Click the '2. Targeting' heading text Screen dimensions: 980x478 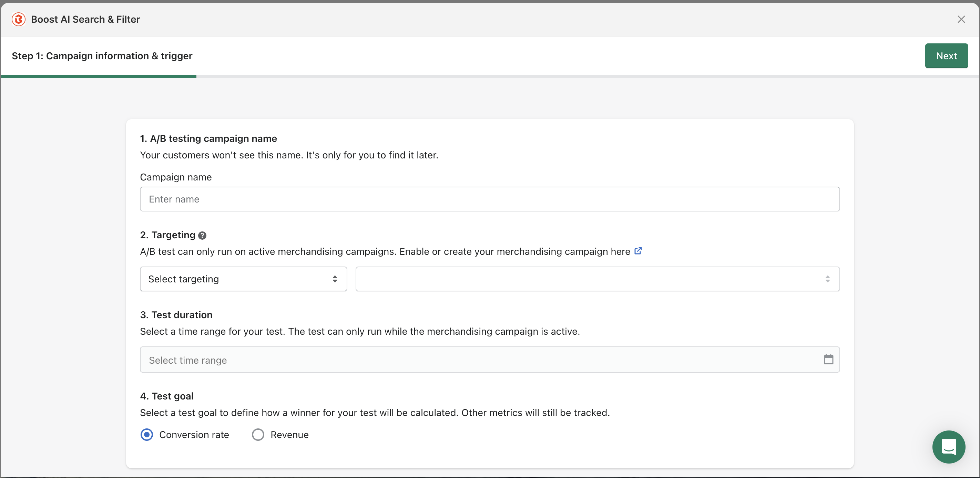point(168,235)
